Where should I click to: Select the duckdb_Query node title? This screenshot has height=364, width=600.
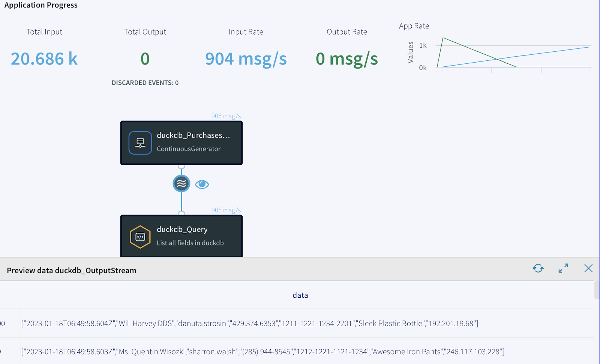click(x=182, y=229)
